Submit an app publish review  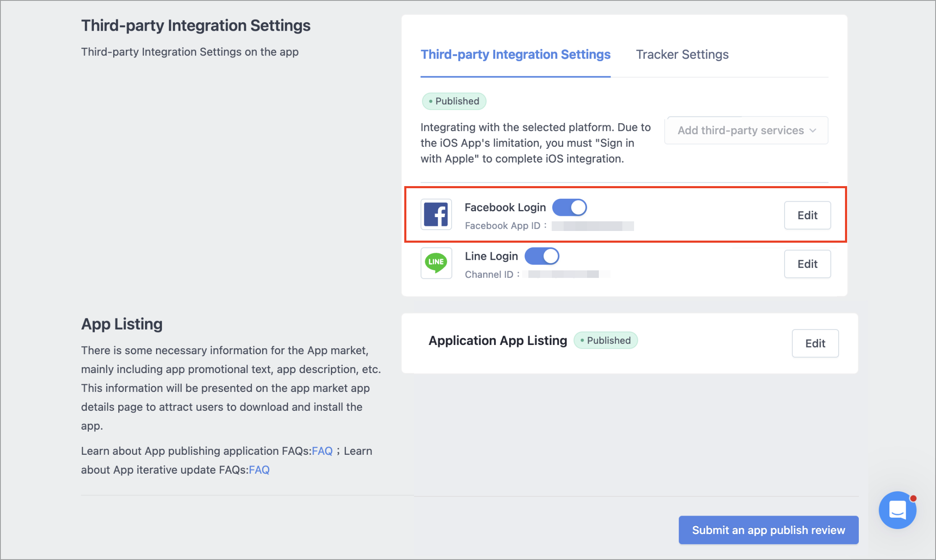[769, 530]
